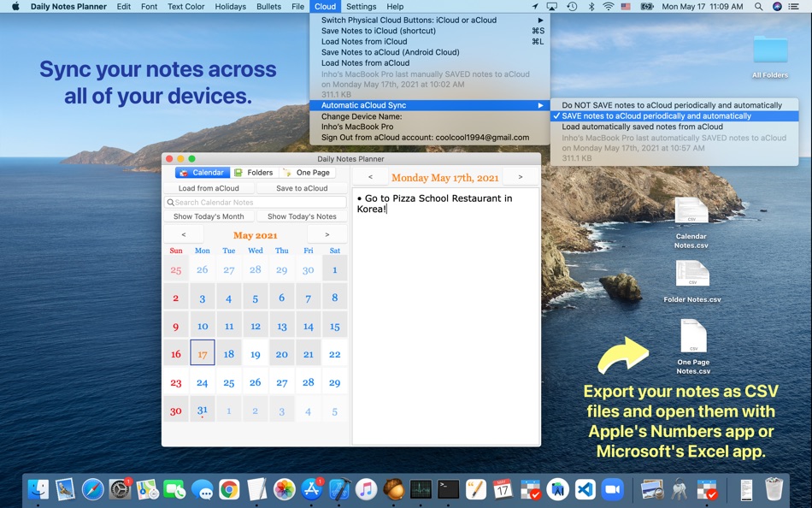812x508 pixels.
Task: Launch Google Chrome from the dock
Action: 229,489
